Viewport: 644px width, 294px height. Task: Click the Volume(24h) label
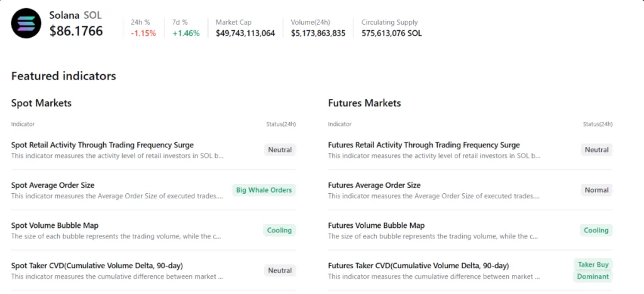[x=311, y=22]
